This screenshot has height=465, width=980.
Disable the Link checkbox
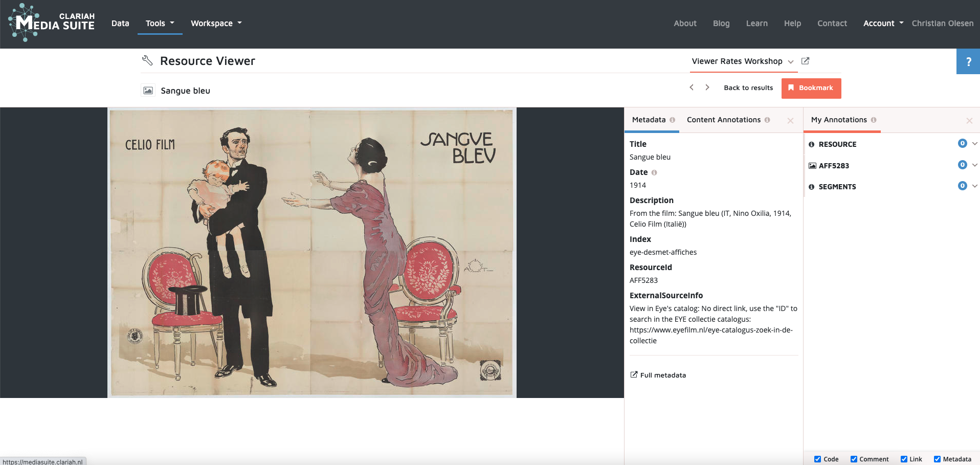pyautogui.click(x=904, y=459)
